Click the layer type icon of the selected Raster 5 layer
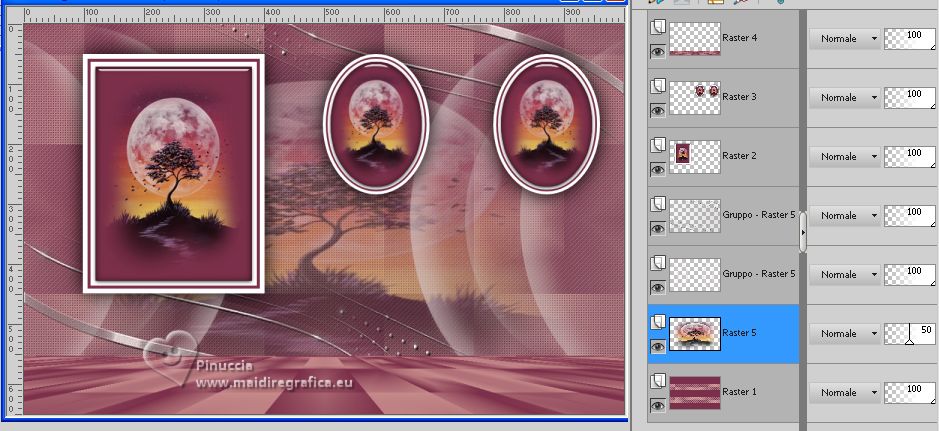939x431 pixels. tap(658, 322)
